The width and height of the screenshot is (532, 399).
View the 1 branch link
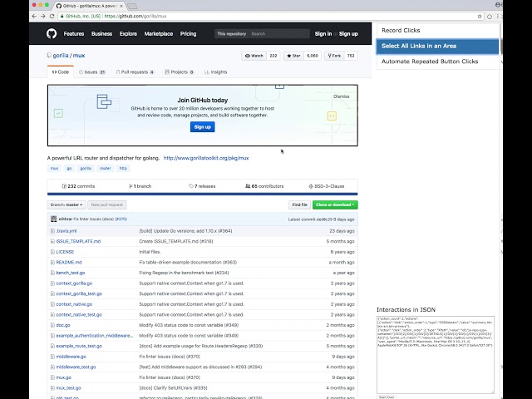tap(140, 186)
